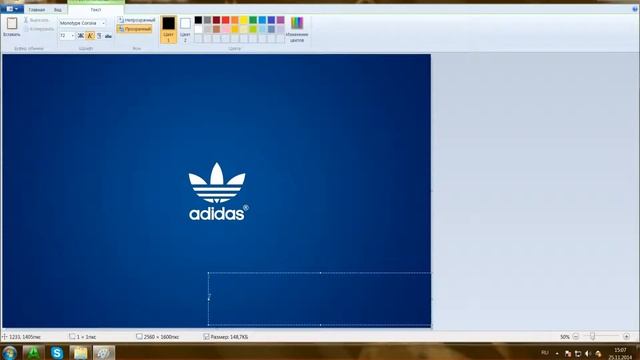Select Непрозрачный opaque background option
This screenshot has width=640, height=360.
pos(137,20)
